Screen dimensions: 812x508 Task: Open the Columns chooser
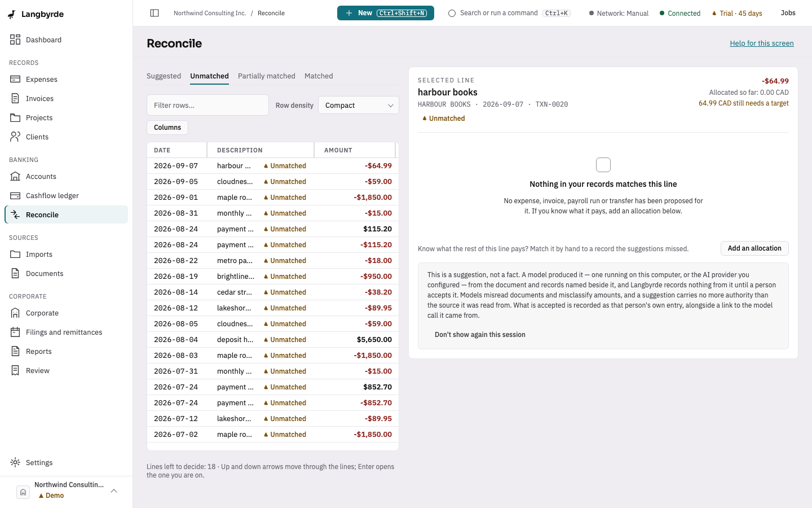(x=167, y=128)
